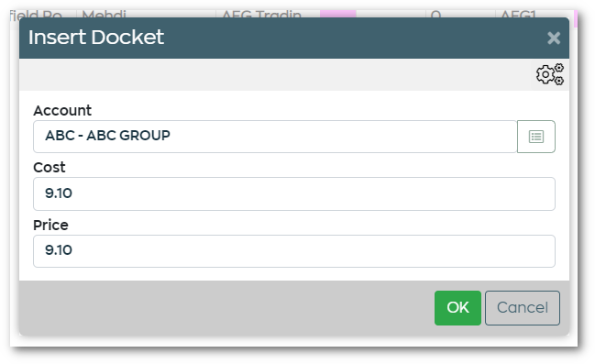Dismiss the dialog using Cancel
Viewport: 595px width, 364px height.
523,308
